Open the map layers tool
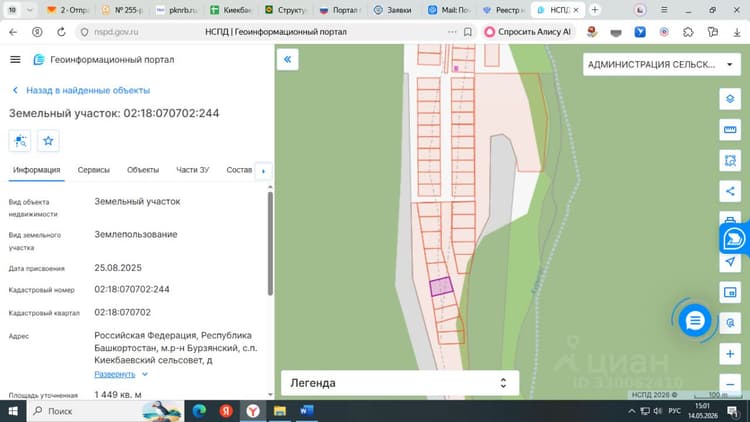This screenshot has height=422, width=750. 730,99
